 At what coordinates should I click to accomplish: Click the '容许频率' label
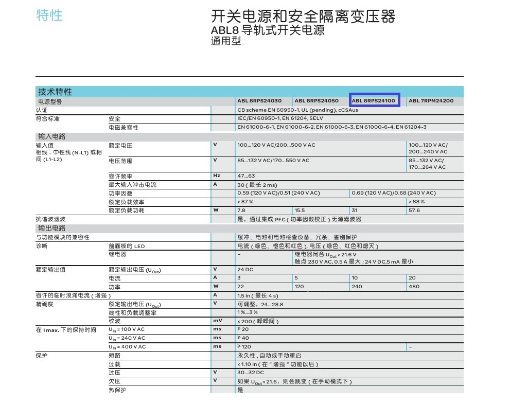pyautogui.click(x=120, y=177)
